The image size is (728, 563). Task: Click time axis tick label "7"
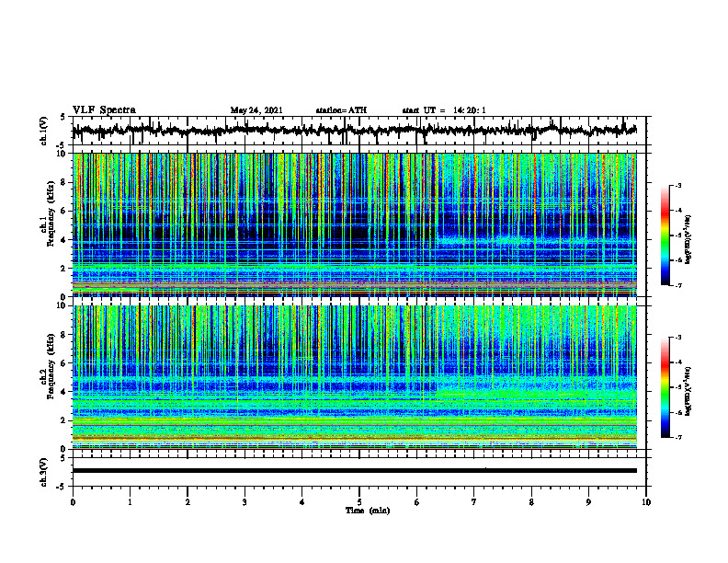(474, 502)
